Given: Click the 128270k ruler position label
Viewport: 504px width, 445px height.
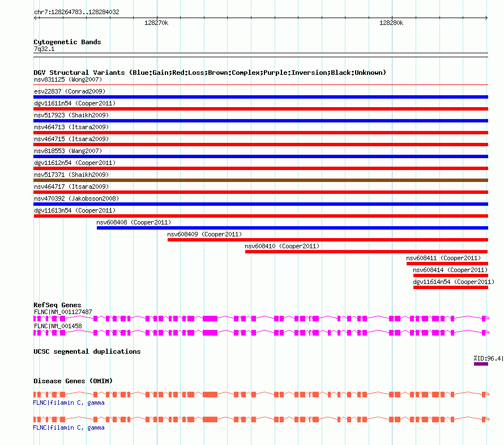Looking at the screenshot, I should (156, 23).
